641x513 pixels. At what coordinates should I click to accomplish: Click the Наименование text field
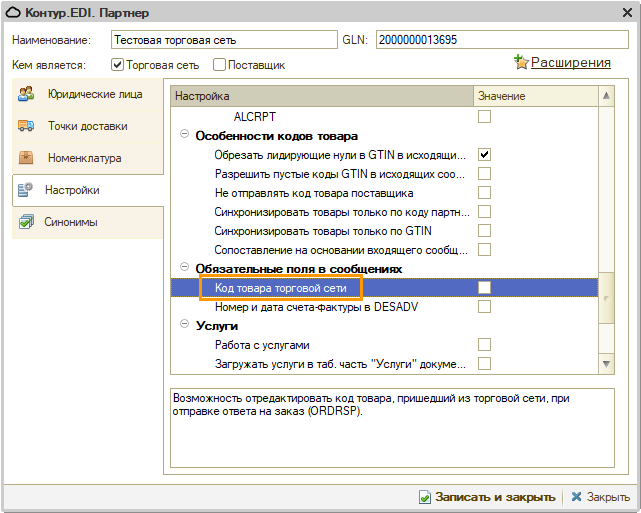[224, 41]
